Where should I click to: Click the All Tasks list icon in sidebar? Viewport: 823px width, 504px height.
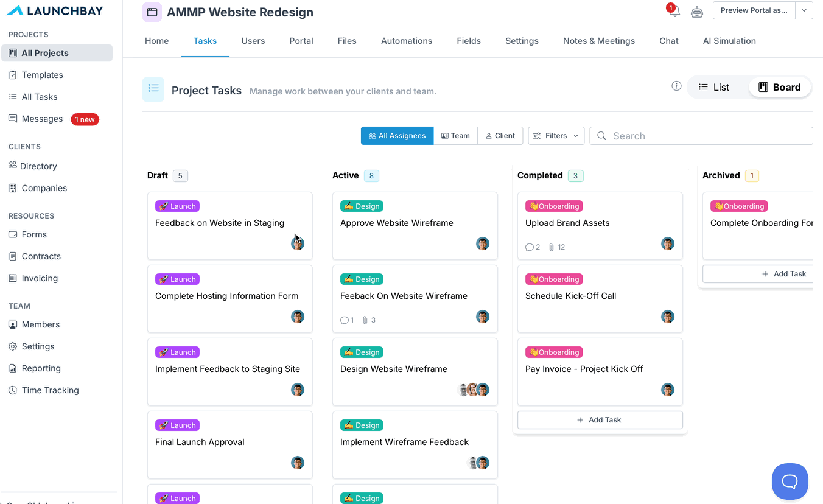(x=13, y=97)
